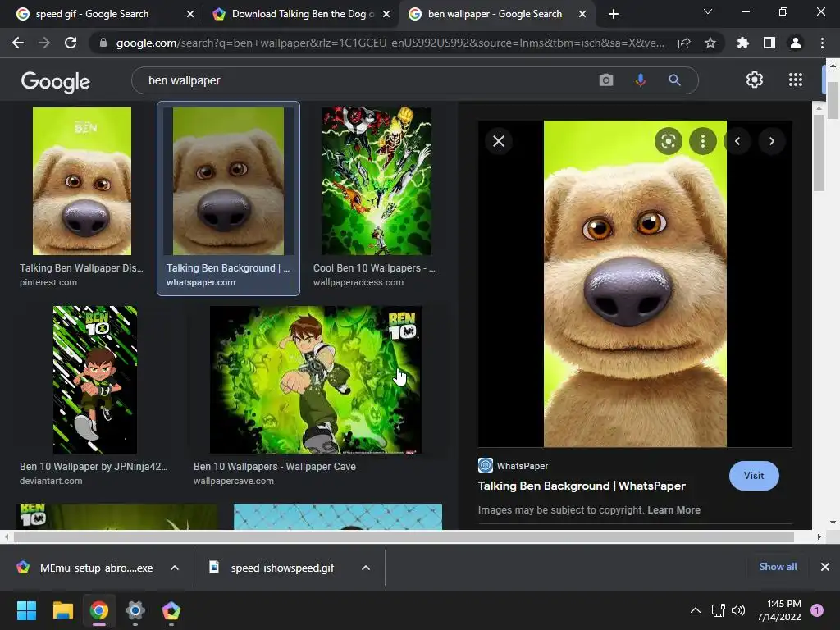
Task: Submit search with magnifier icon
Action: click(x=674, y=80)
